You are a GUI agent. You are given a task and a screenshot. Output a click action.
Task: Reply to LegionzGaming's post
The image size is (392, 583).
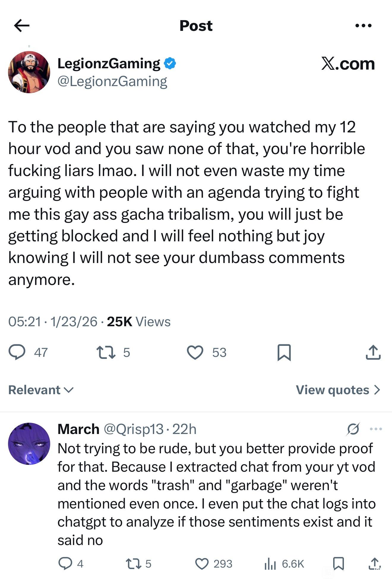click(x=17, y=352)
